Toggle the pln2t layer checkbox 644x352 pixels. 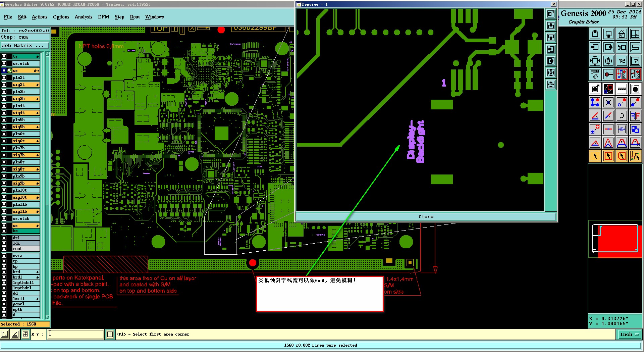[x=4, y=78]
